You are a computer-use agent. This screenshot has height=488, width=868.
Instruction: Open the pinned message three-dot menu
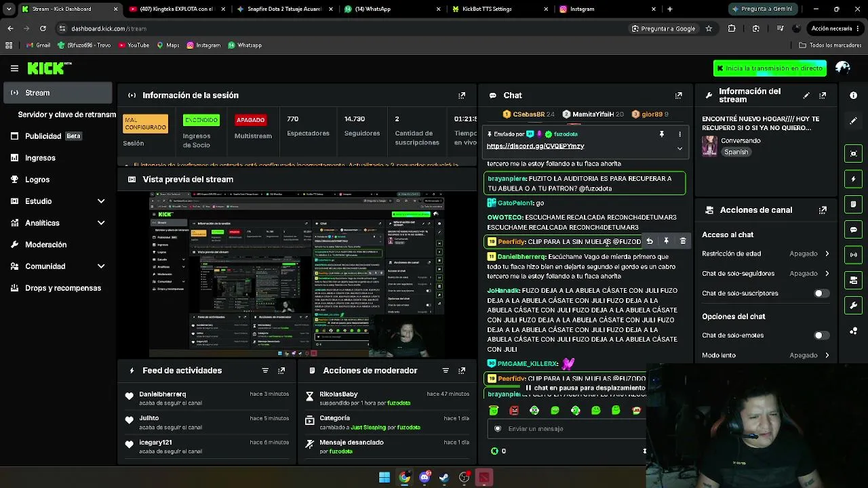(679, 134)
